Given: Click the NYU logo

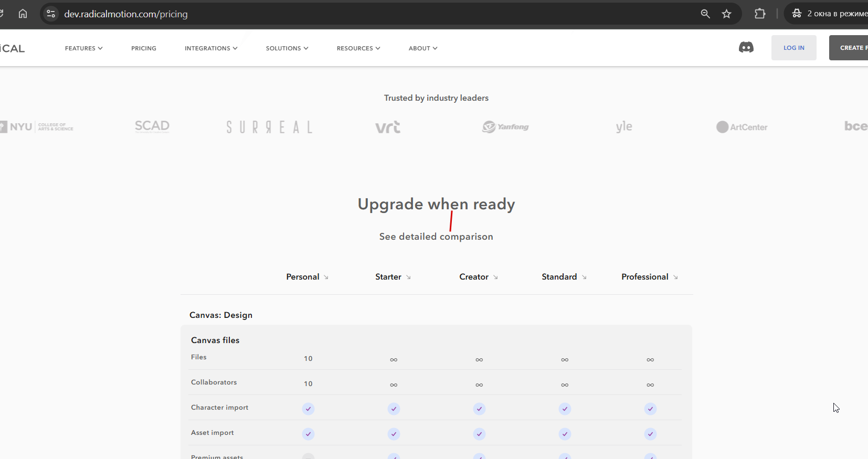Looking at the screenshot, I should click(37, 127).
